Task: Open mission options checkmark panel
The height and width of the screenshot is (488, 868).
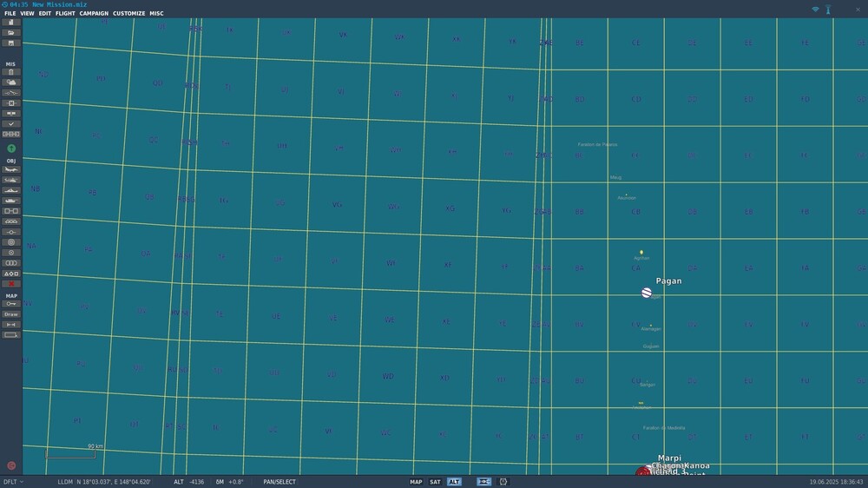Action: [x=11, y=124]
